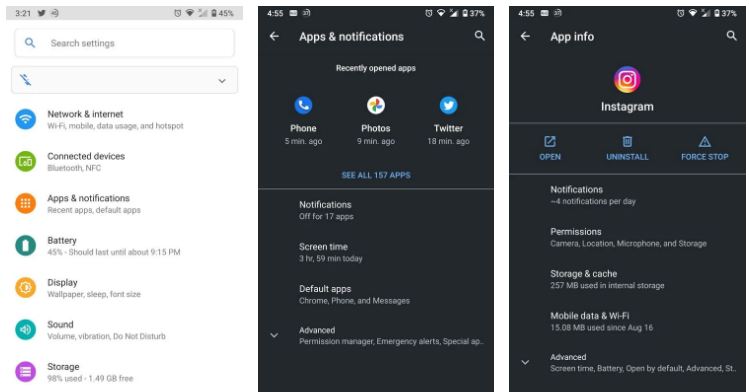Go back from App info screen

click(x=525, y=36)
